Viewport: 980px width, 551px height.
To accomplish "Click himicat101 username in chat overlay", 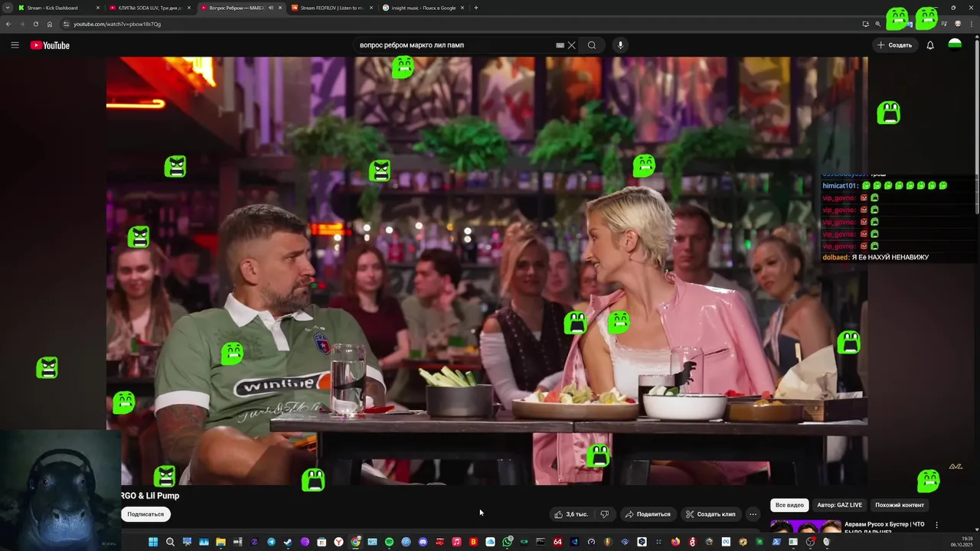I will [x=840, y=186].
